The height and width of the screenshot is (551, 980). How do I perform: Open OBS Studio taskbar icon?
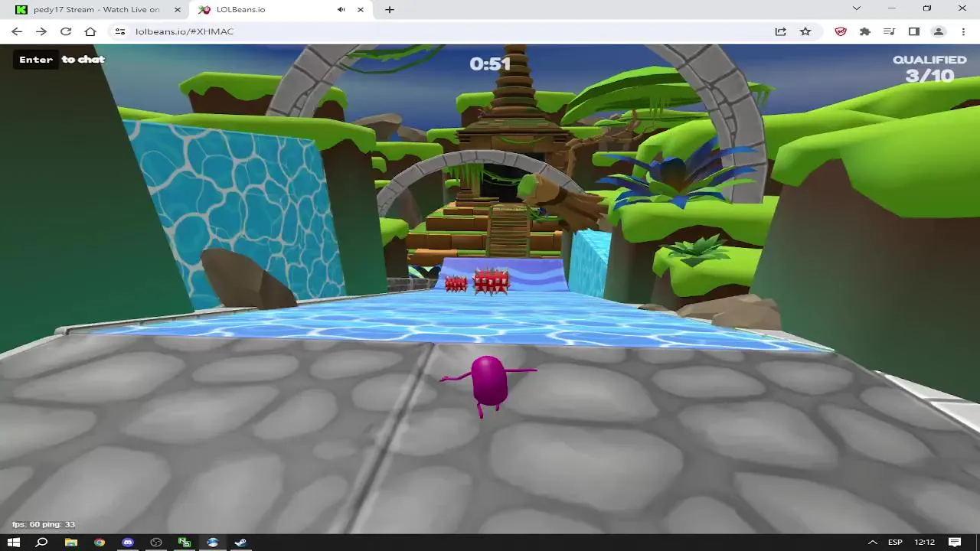click(156, 543)
